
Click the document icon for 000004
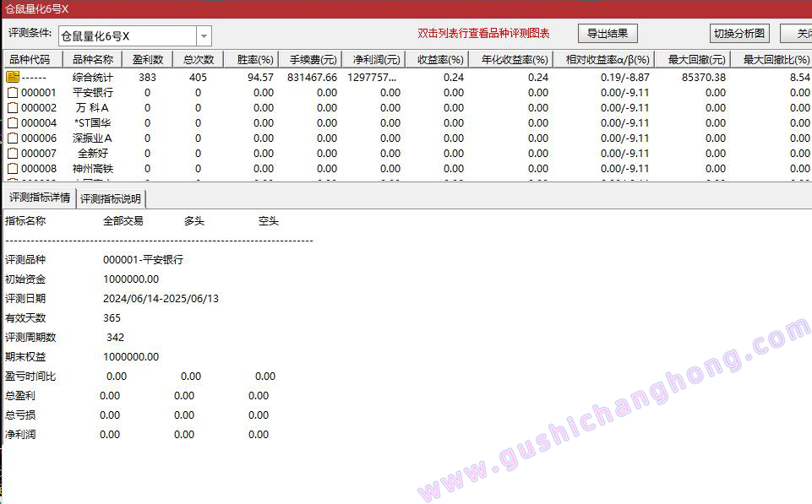[x=13, y=123]
